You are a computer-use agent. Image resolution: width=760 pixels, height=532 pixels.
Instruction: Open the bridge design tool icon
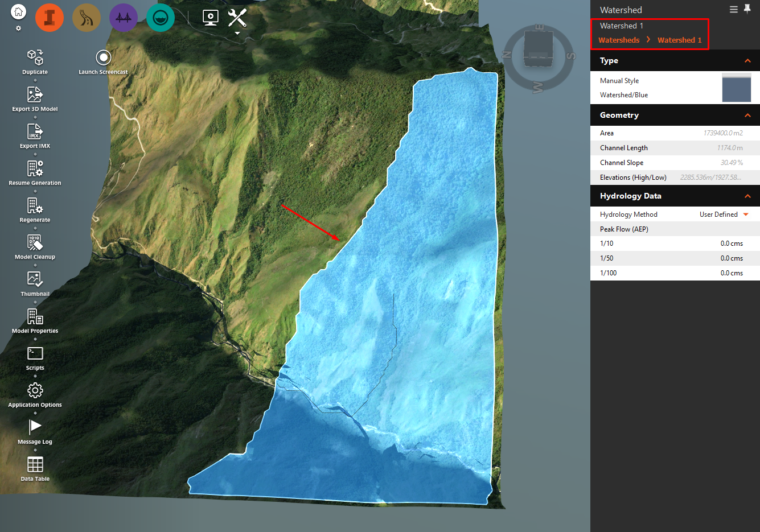(x=124, y=18)
